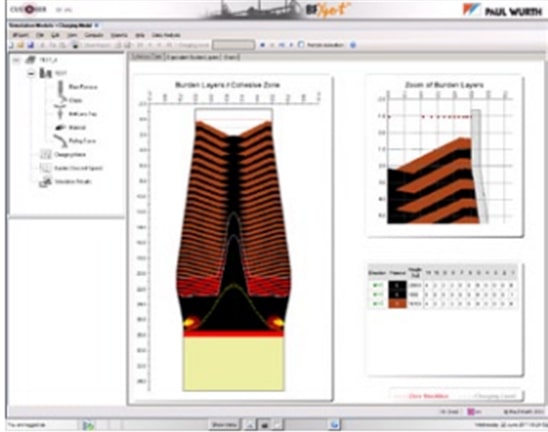Select the root project icon in the tree
Viewport: 548px width, 432px height.
click(x=31, y=60)
